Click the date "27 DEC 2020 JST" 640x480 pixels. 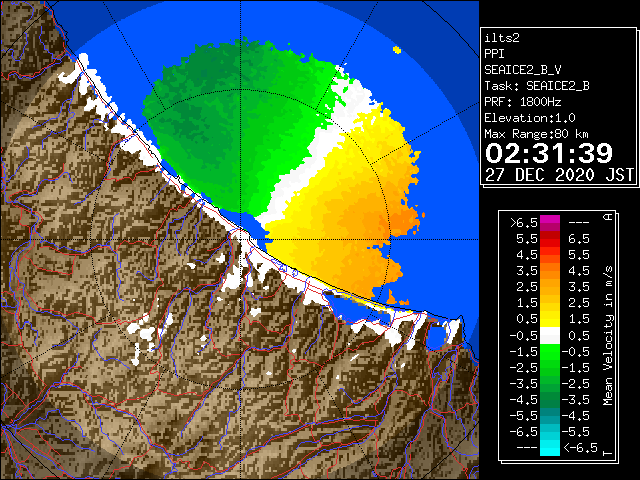559,175
